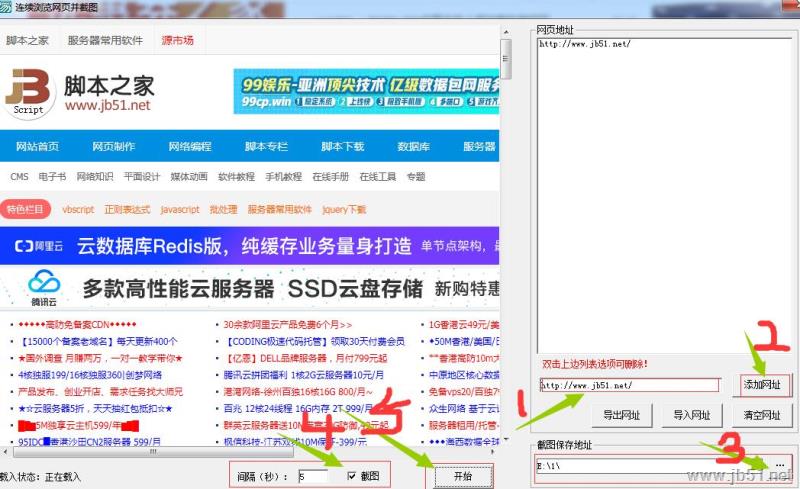This screenshot has width=800, height=489.
Task: Toggle the 截图 checkbox
Action: tap(351, 476)
